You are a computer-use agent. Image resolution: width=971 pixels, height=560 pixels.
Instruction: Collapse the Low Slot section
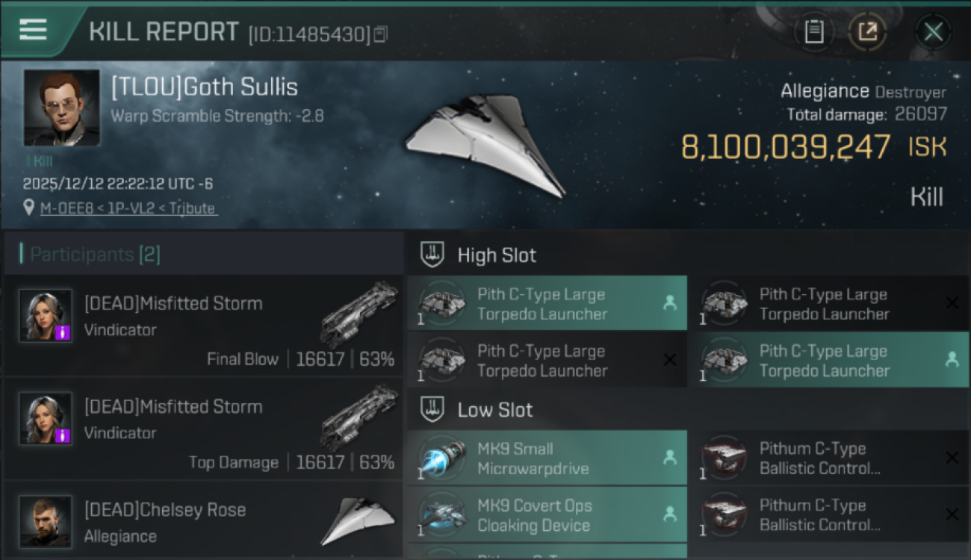click(x=432, y=410)
